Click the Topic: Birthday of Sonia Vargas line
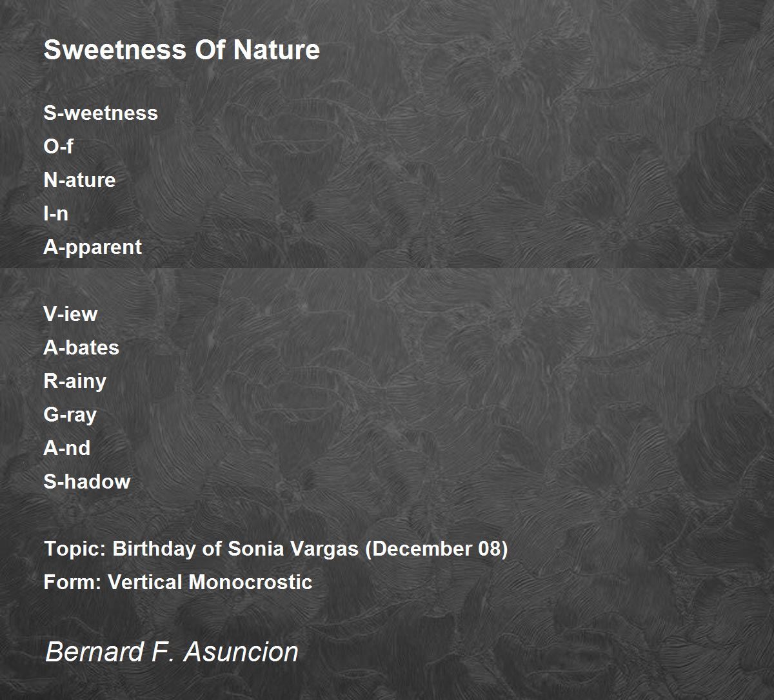Viewport: 774px width, 700px height. pos(276,549)
